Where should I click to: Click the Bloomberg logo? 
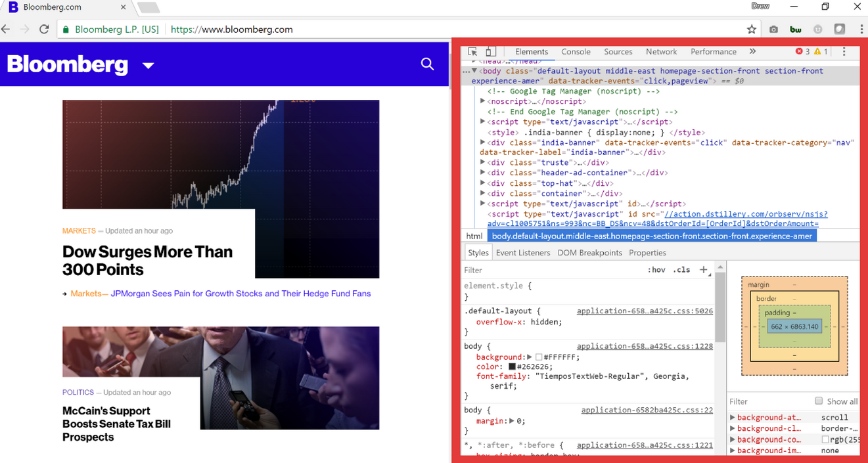pos(67,64)
